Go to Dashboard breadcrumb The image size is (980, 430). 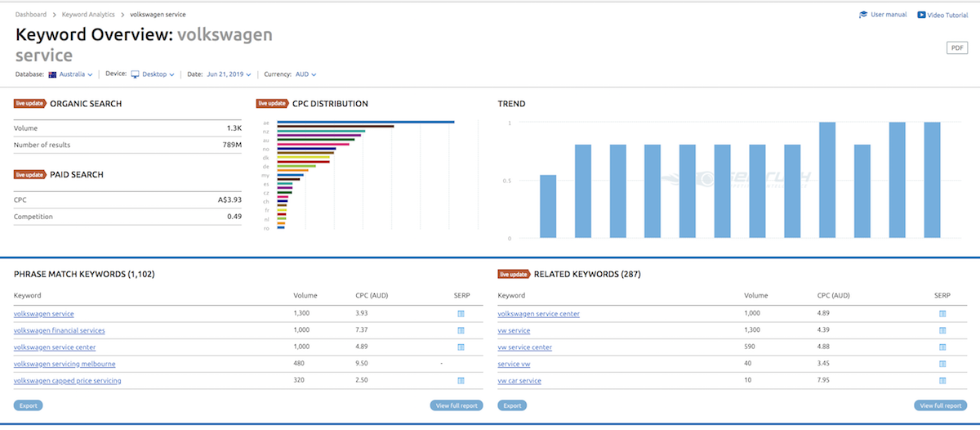(x=31, y=15)
